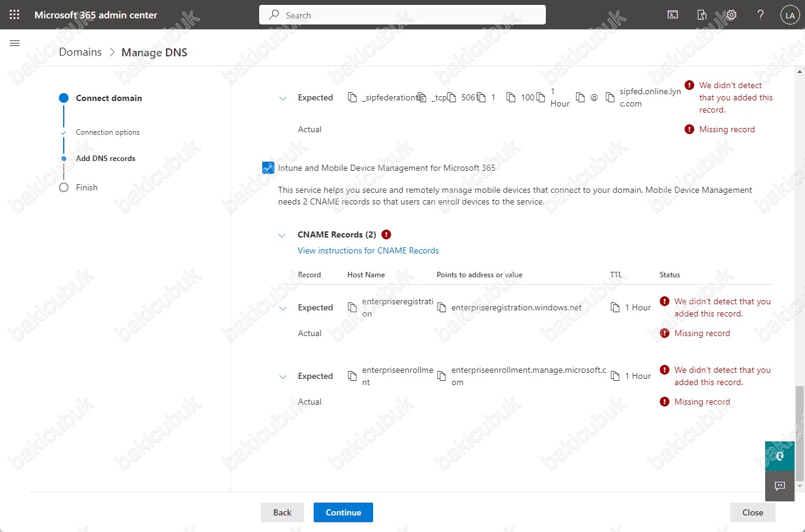
Task: Toggle the hamburger navigation menu
Action: pyautogui.click(x=15, y=43)
